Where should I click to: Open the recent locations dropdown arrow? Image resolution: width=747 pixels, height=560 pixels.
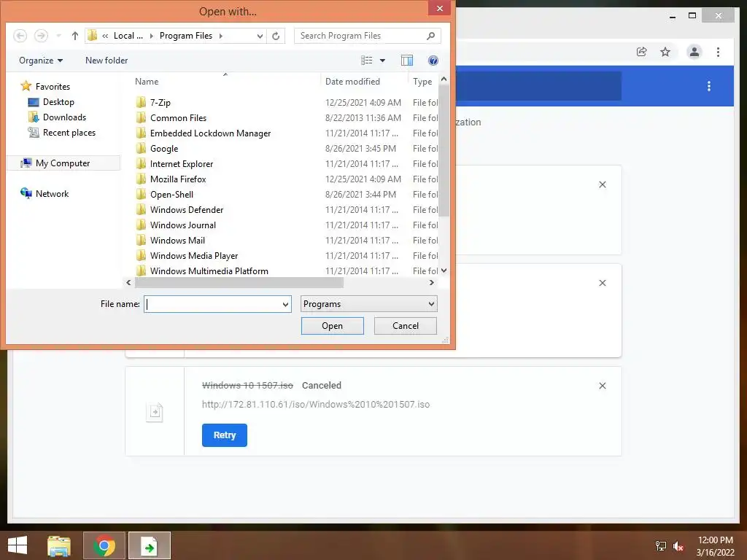58,36
